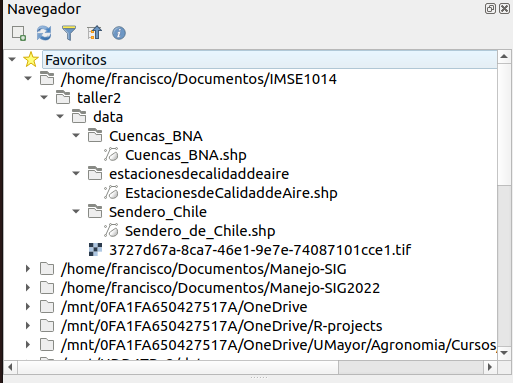Select the Sendero_Chile folder
The height and width of the screenshot is (383, 513).
click(158, 212)
